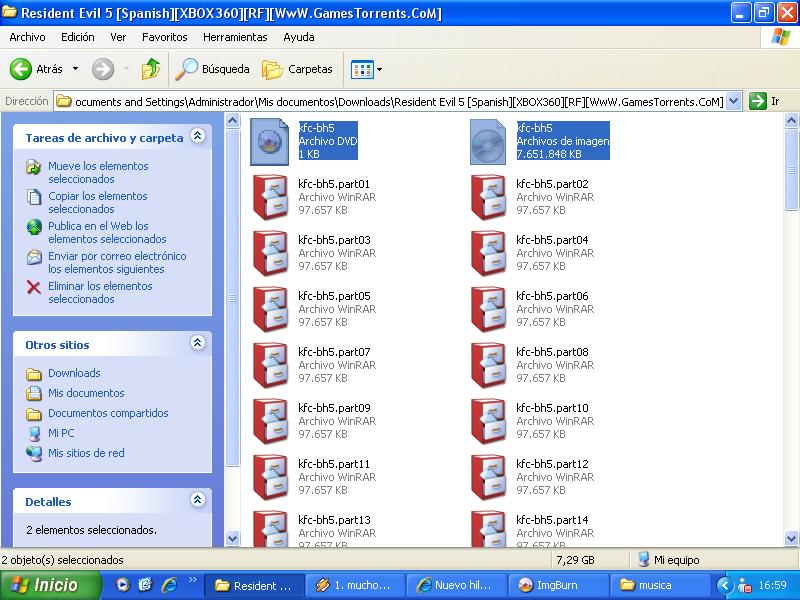This screenshot has width=800, height=600.
Task: Select the kfc-bh5.part09 WinRAR icon
Action: [270, 422]
